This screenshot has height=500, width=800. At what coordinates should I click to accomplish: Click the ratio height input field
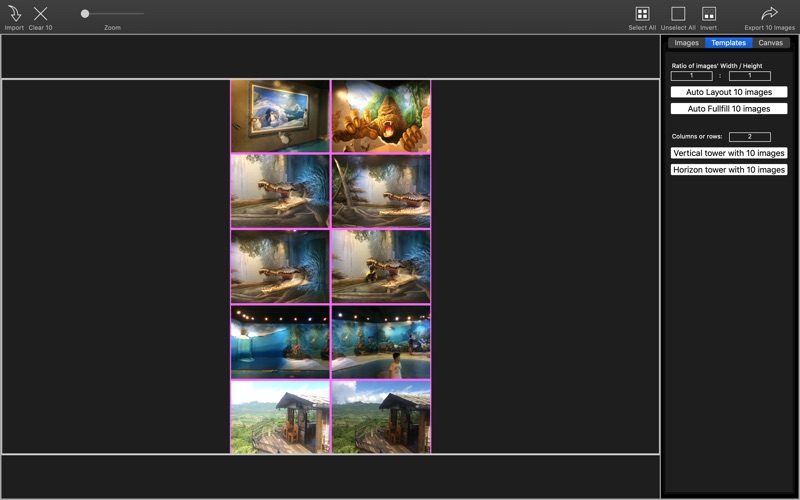(x=749, y=76)
